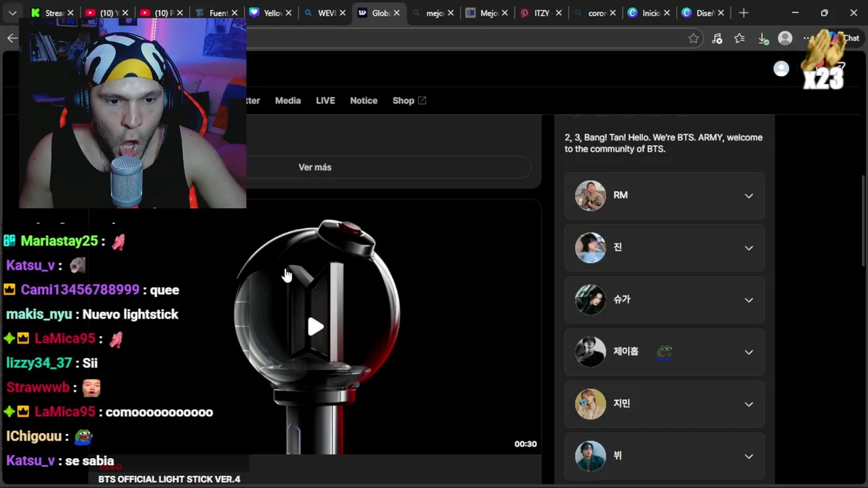Image resolution: width=868 pixels, height=488 pixels.
Task: Open the tab search dropdown arrow
Action: point(12,13)
